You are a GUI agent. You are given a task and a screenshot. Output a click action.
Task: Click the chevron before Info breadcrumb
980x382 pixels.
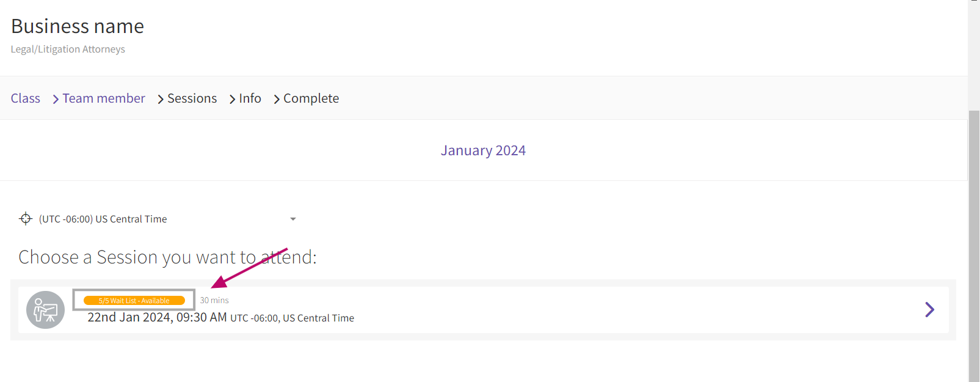[x=232, y=99]
